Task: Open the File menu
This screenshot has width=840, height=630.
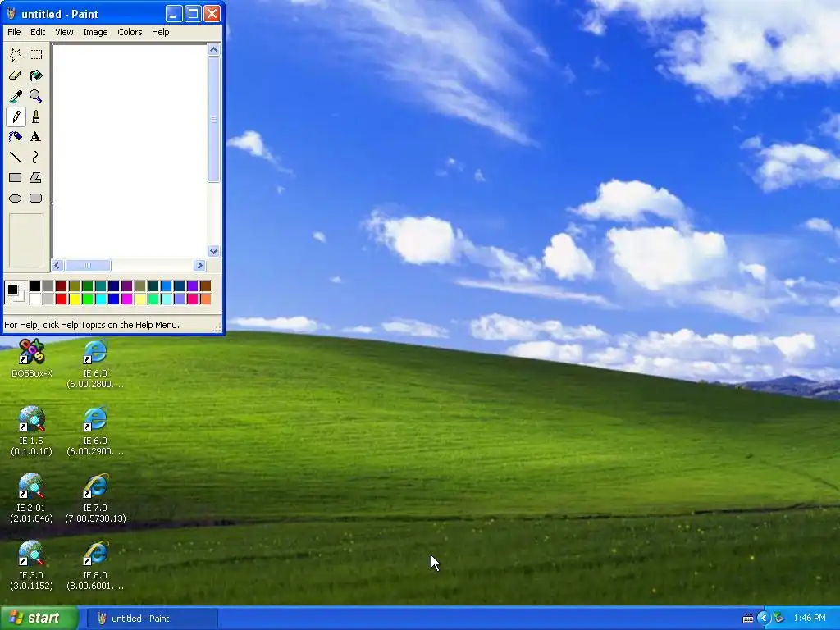Action: pyautogui.click(x=14, y=32)
